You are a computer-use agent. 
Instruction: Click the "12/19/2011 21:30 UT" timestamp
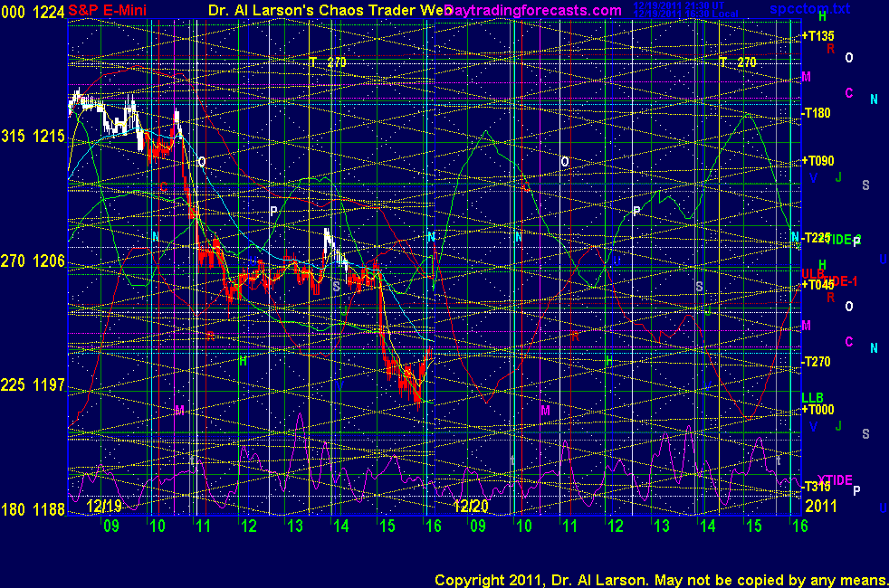pos(679,5)
